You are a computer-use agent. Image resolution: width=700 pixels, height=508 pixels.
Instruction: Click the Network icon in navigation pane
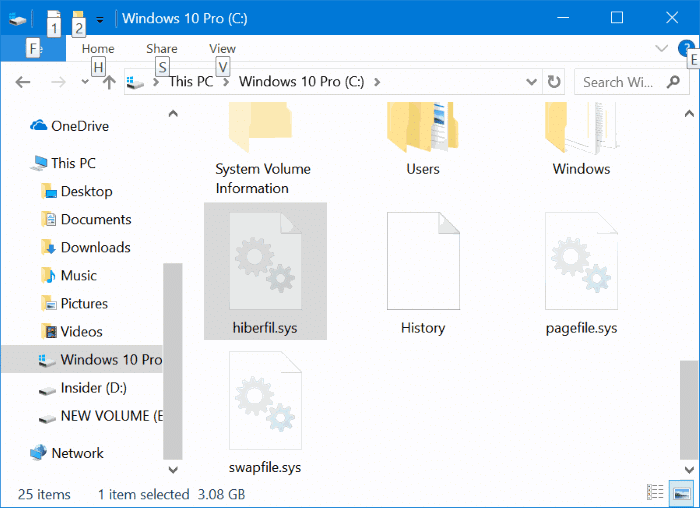pos(38,453)
